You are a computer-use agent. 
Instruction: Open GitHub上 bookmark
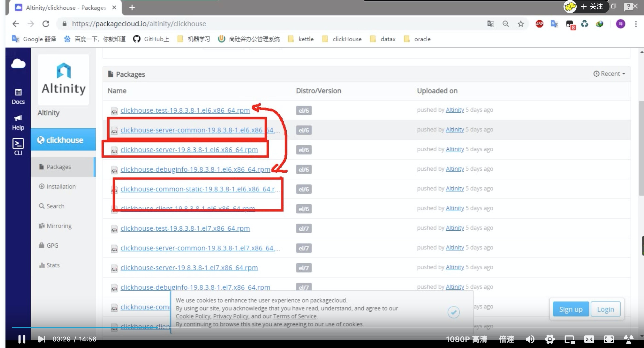pos(151,39)
